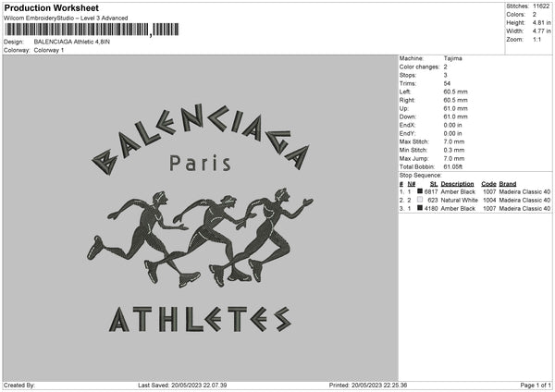Click the 'Natural White' description
The height and width of the screenshot is (392, 555).
pos(459,201)
